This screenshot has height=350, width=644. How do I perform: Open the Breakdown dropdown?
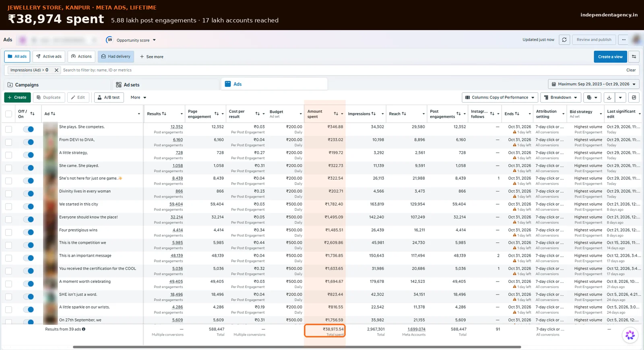(561, 97)
